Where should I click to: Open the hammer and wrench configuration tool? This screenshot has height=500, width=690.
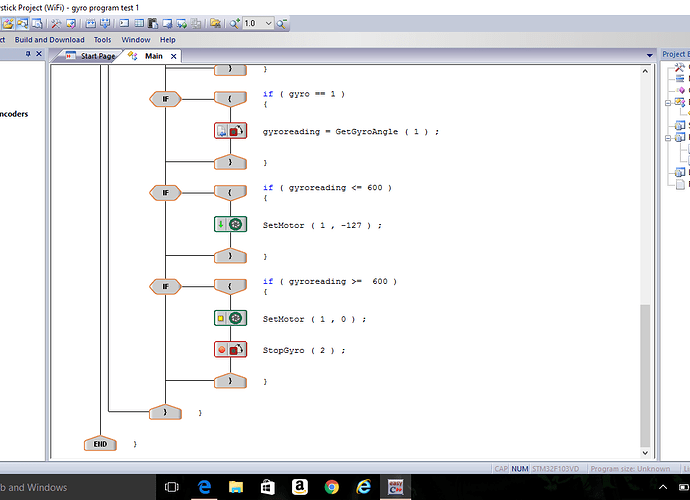pyautogui.click(x=56, y=23)
